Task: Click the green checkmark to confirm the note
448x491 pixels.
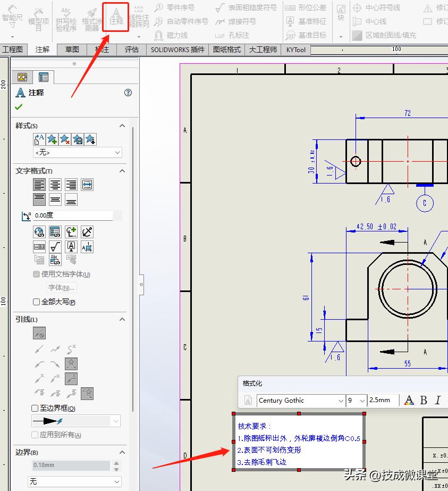Action: (18, 106)
